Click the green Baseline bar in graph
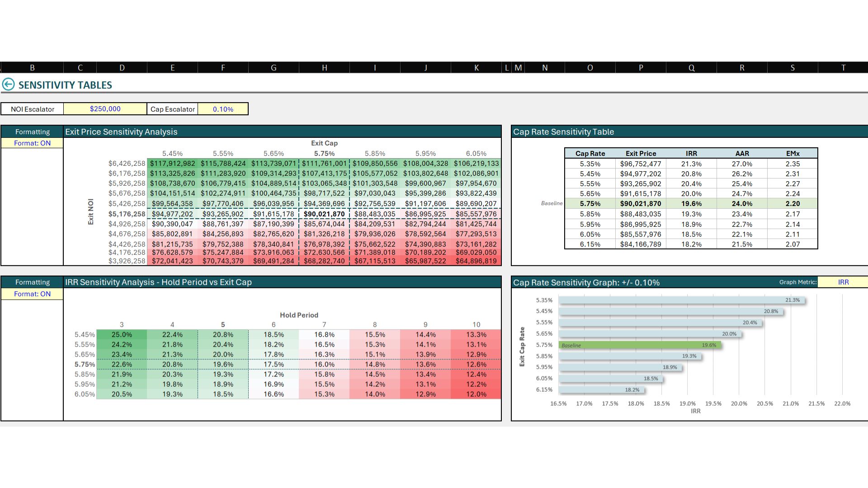 click(x=639, y=345)
